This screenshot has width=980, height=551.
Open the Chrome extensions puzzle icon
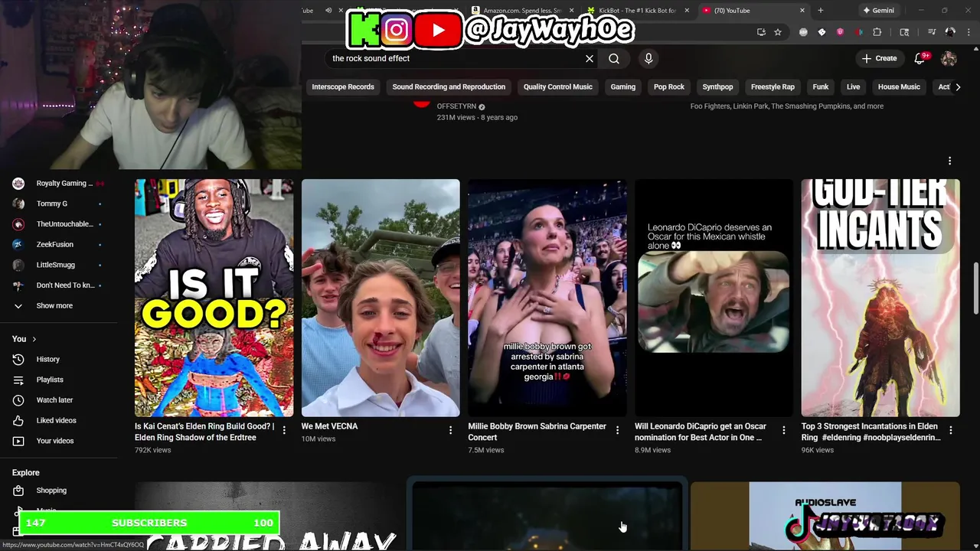pyautogui.click(x=877, y=32)
